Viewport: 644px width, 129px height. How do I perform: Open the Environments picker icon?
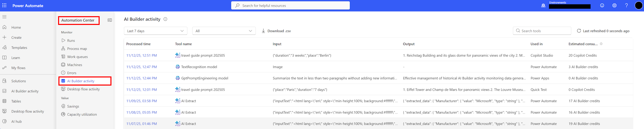point(543,5)
